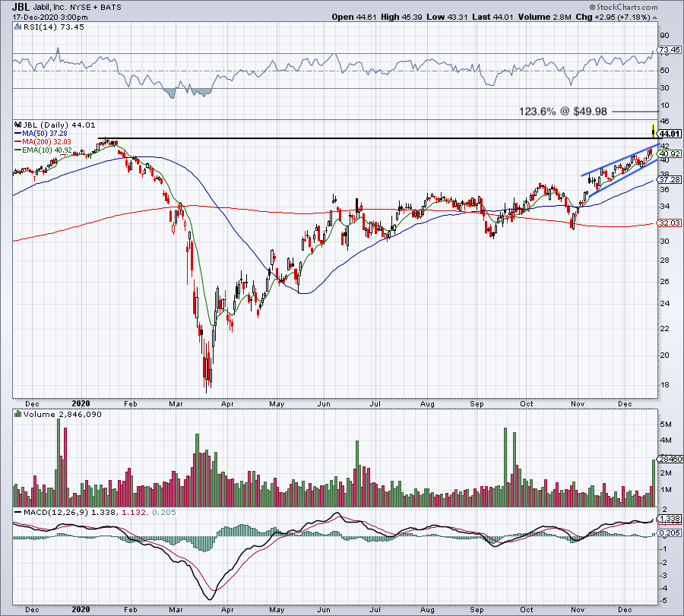Screen dimensions: 684x616
Task: Click the 44.01 last price axis tag
Action: point(670,134)
